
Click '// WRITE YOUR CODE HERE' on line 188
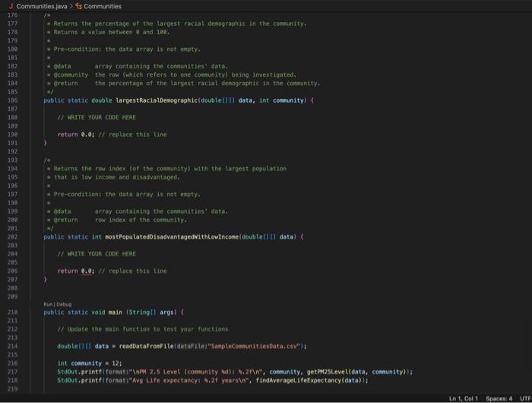[97, 117]
